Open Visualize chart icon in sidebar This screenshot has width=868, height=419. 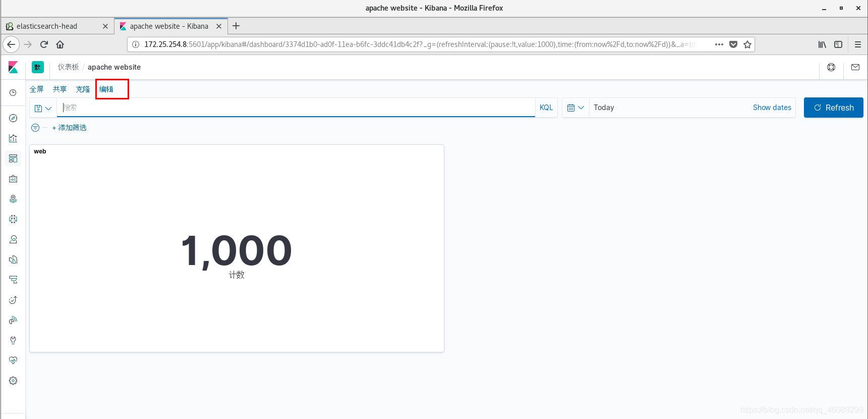13,138
